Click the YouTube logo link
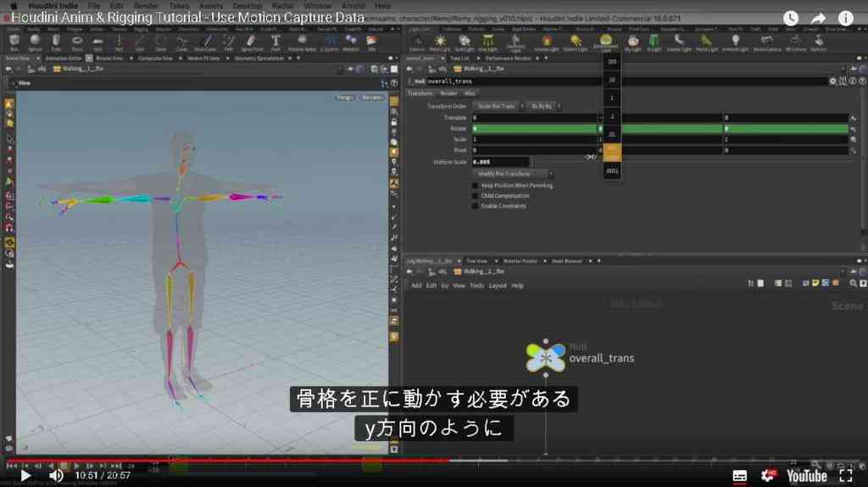The image size is (868, 487). pos(807,476)
